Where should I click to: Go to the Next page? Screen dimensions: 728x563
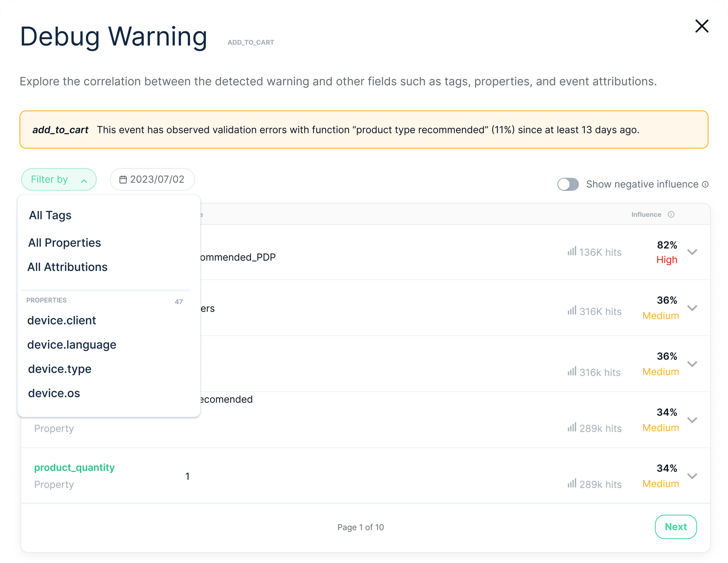(x=676, y=527)
